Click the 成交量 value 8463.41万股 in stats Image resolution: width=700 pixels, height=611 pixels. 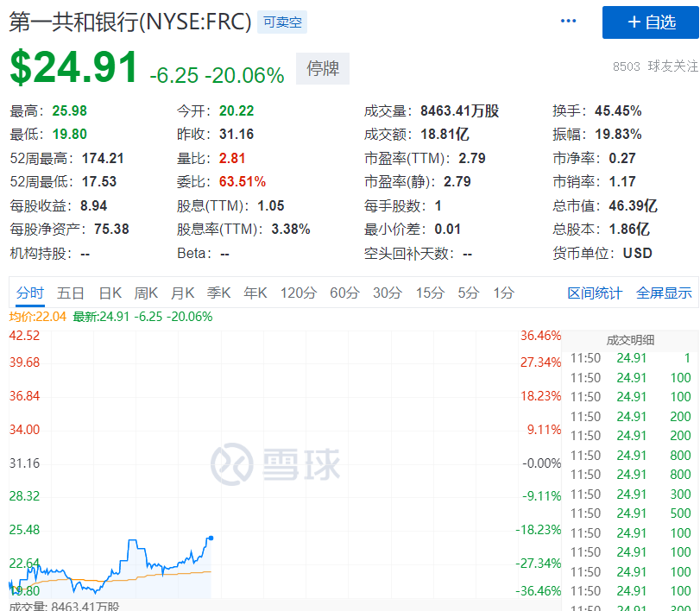pyautogui.click(x=459, y=110)
